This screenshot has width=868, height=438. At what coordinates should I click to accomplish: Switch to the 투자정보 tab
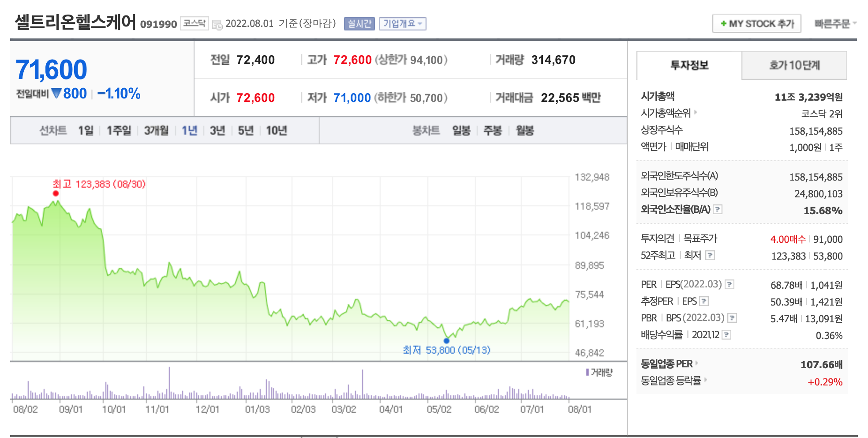pos(689,65)
